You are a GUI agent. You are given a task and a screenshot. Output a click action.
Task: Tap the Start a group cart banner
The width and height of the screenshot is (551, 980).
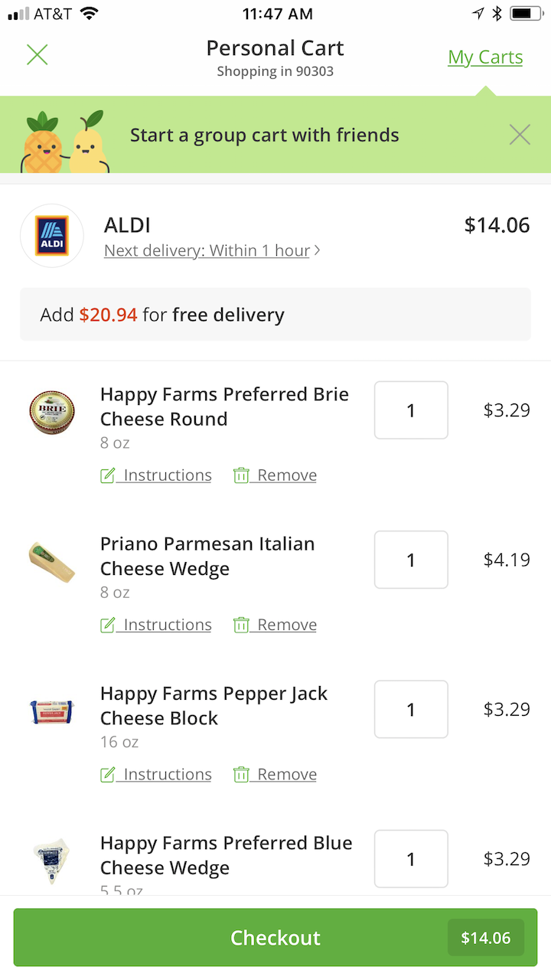(x=265, y=136)
